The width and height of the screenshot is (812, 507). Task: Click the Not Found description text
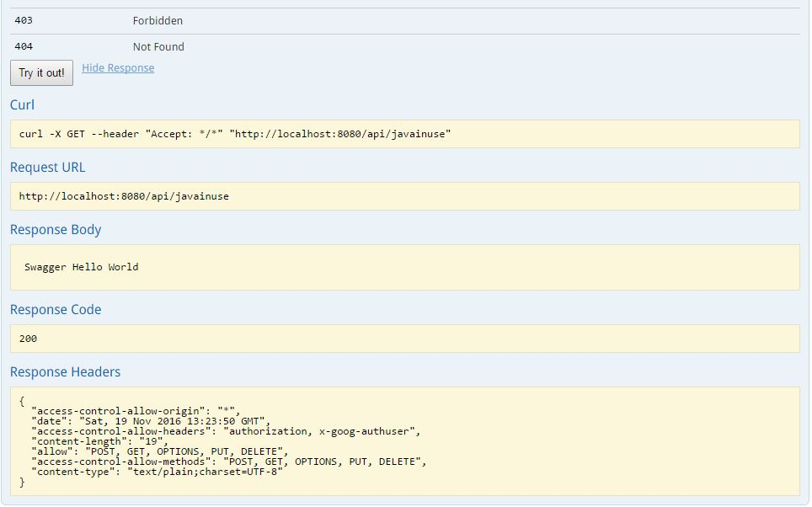coord(158,47)
